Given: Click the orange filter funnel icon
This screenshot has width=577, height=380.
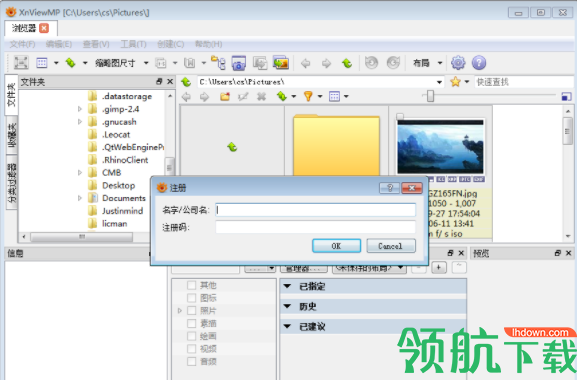Looking at the screenshot, I should click(308, 96).
